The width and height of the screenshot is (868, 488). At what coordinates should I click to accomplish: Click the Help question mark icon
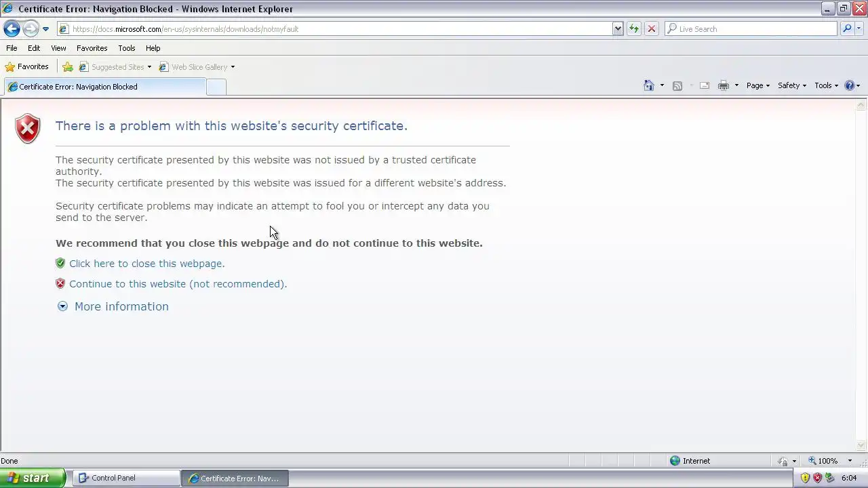(849, 85)
